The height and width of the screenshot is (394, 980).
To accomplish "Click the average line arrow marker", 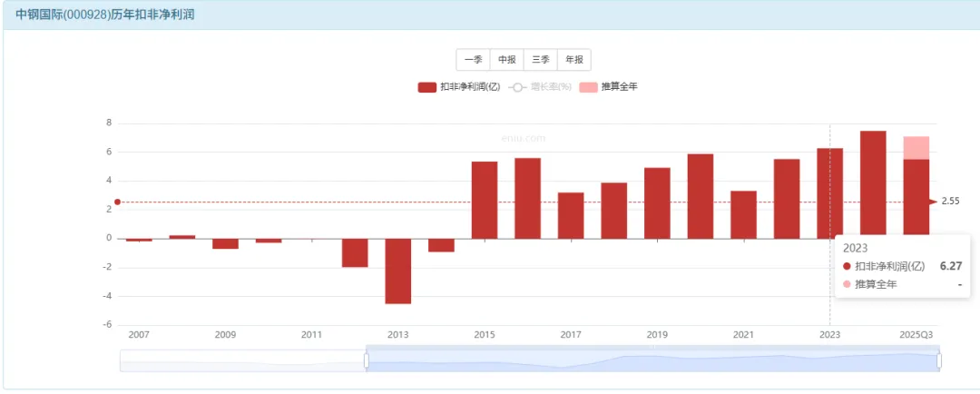I will [x=934, y=202].
